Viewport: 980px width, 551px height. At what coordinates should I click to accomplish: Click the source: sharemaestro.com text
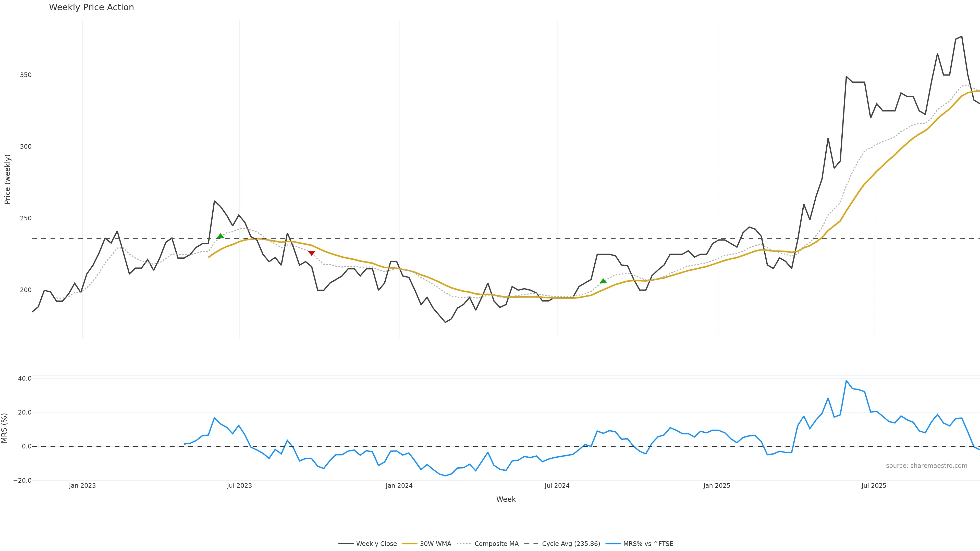coord(926,466)
